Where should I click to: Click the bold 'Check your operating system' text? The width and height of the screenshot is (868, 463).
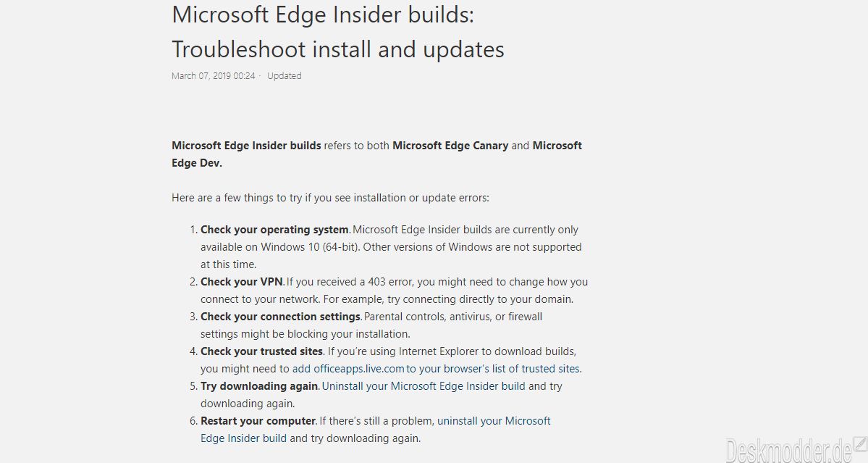pos(274,230)
